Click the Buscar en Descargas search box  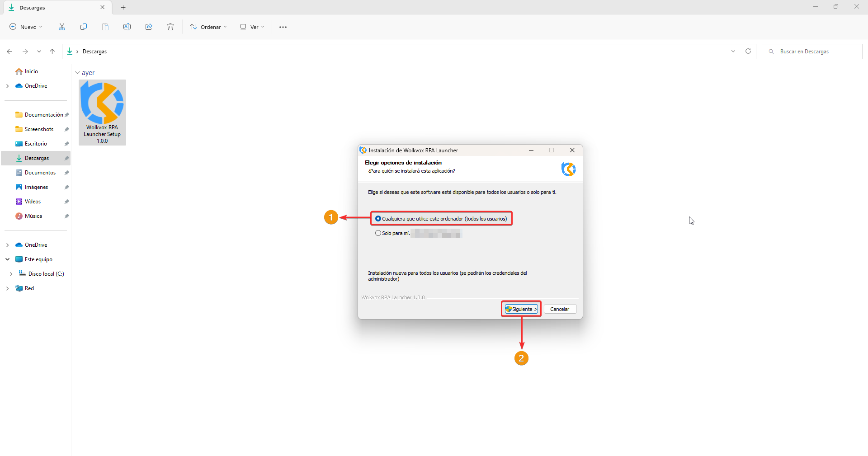[x=812, y=52]
